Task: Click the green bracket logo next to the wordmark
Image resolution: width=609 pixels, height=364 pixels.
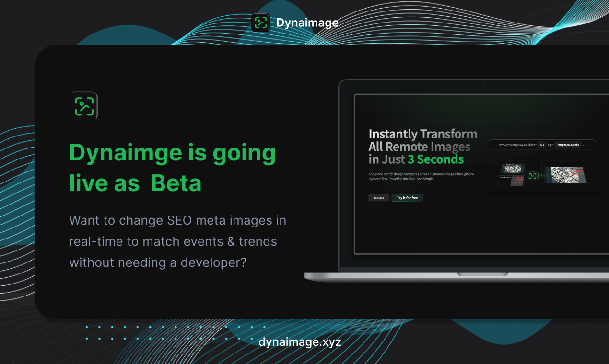Action: point(261,22)
